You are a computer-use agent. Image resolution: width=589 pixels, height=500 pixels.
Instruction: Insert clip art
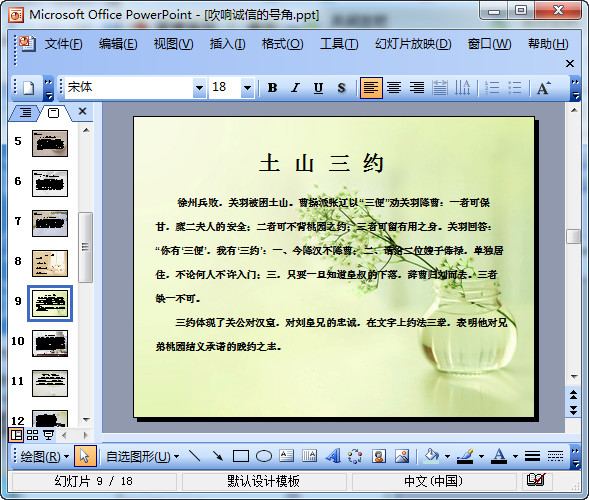click(x=379, y=456)
